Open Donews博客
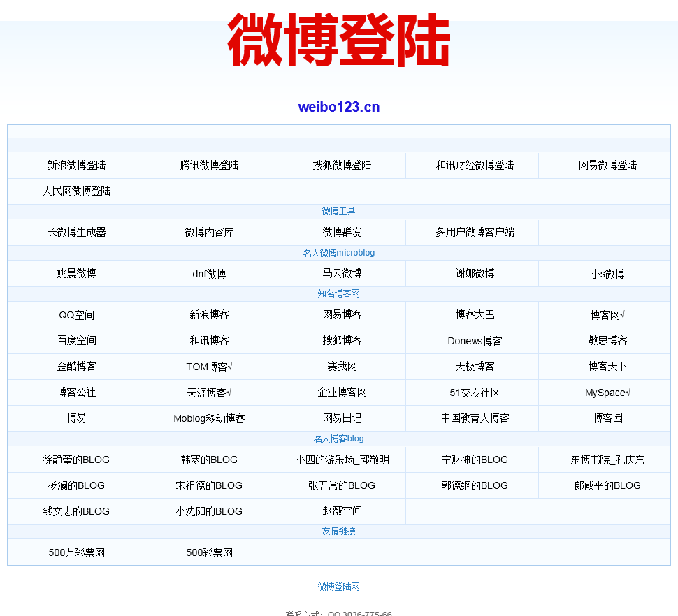 [475, 341]
